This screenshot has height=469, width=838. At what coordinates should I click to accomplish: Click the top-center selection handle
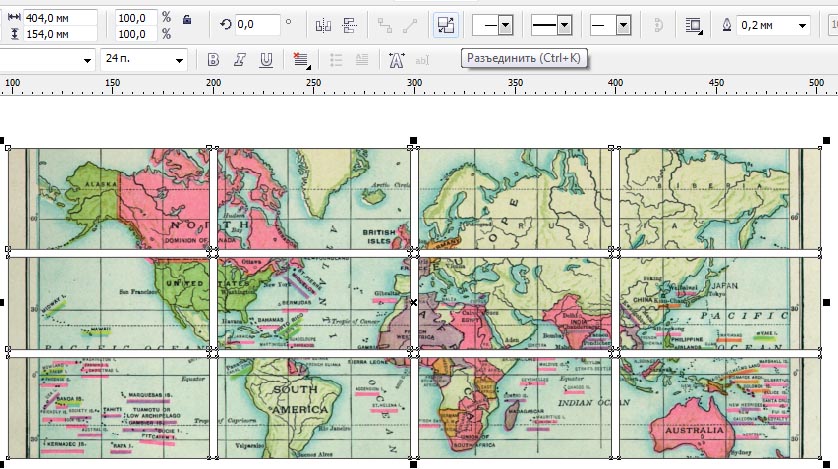[x=413, y=140]
